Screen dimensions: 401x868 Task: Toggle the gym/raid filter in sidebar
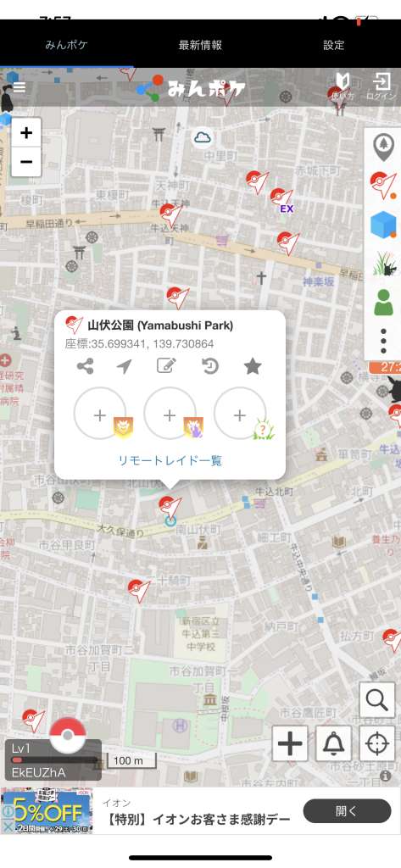[x=383, y=186]
